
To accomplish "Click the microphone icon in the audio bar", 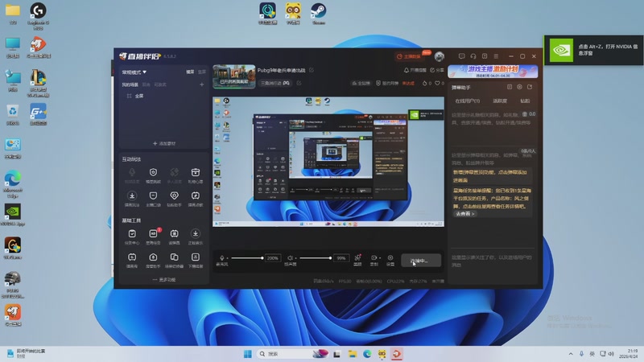I will pos(222,257).
